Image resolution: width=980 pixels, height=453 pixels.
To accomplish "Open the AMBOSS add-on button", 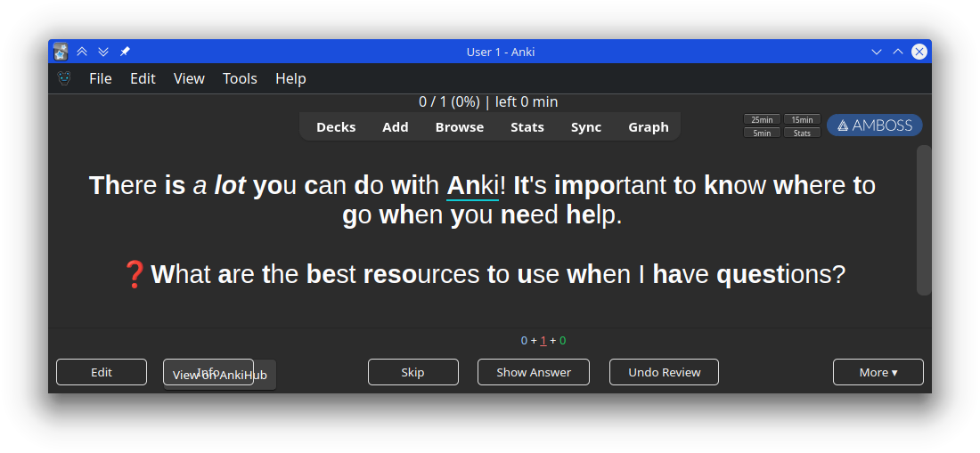I will pos(874,125).
